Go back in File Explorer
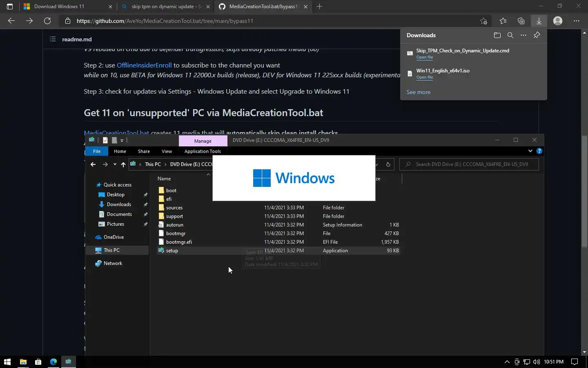This screenshot has height=368, width=588. coord(93,164)
